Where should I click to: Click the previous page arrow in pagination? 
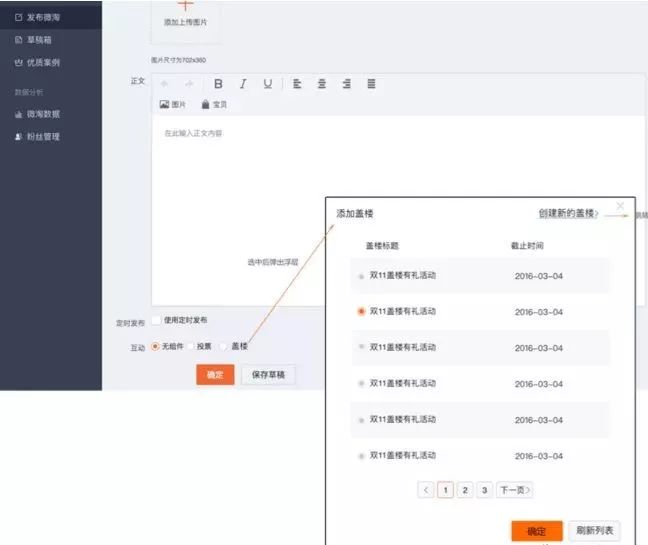coord(426,490)
